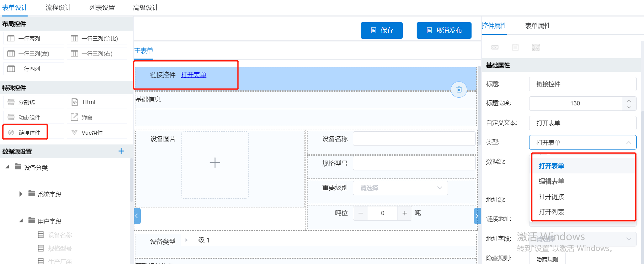
Task: Click the 规格型号 form input
Action: click(414, 163)
